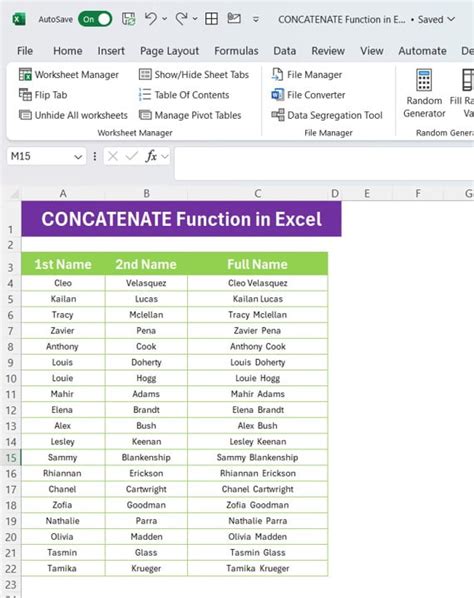Click the 1st Name header cell
This screenshot has width=474, height=598.
coord(63,264)
